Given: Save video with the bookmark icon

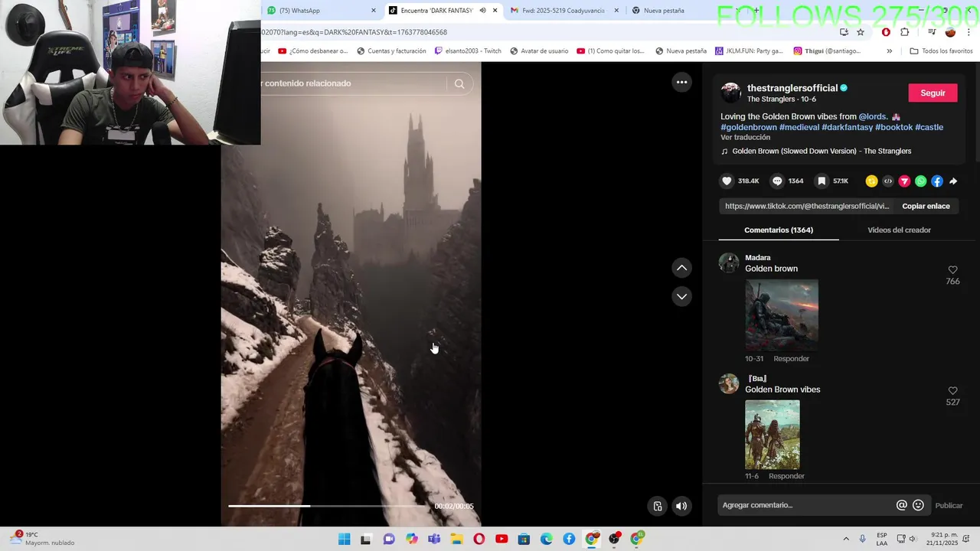Looking at the screenshot, I should (x=822, y=181).
